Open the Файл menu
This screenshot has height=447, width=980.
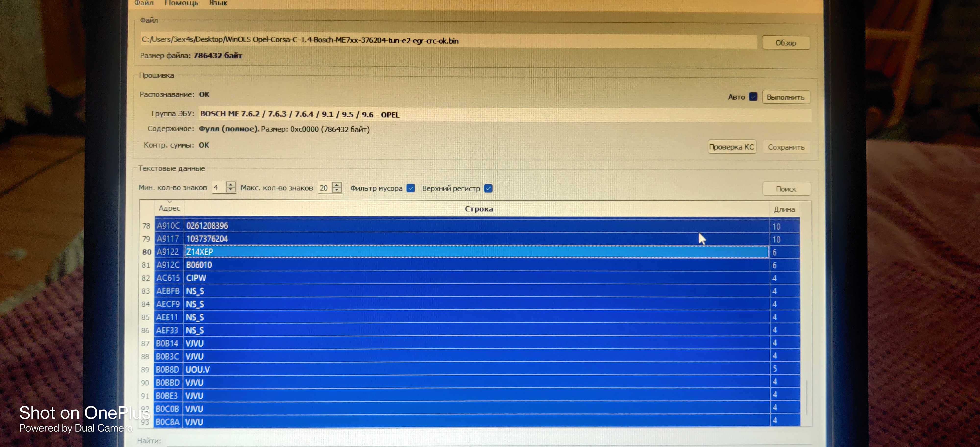tap(144, 3)
